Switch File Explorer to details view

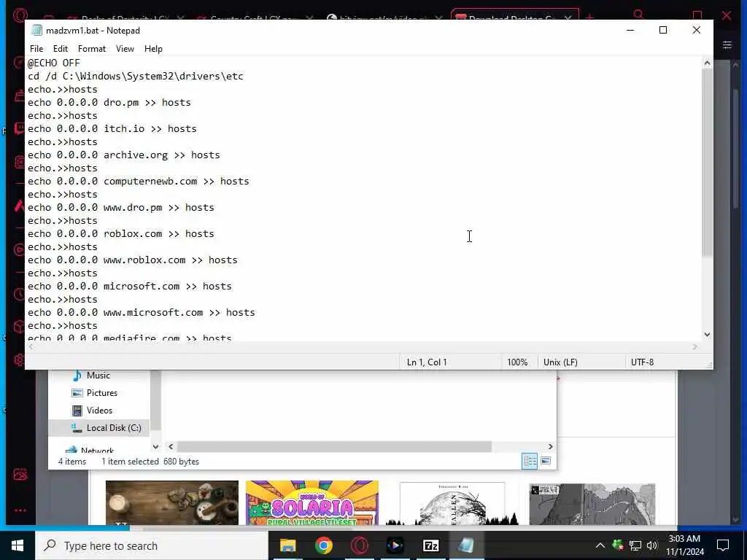[x=530, y=461]
